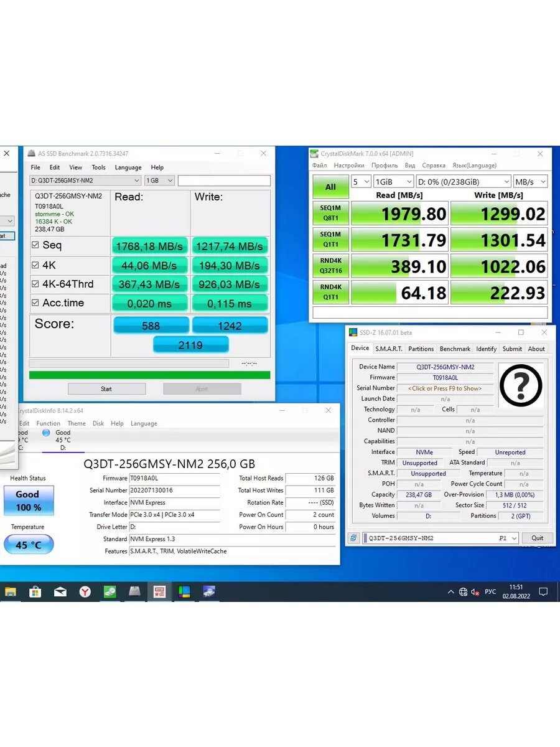
Task: Open the File menu in AS SSD Benchmark
Action: pos(35,167)
